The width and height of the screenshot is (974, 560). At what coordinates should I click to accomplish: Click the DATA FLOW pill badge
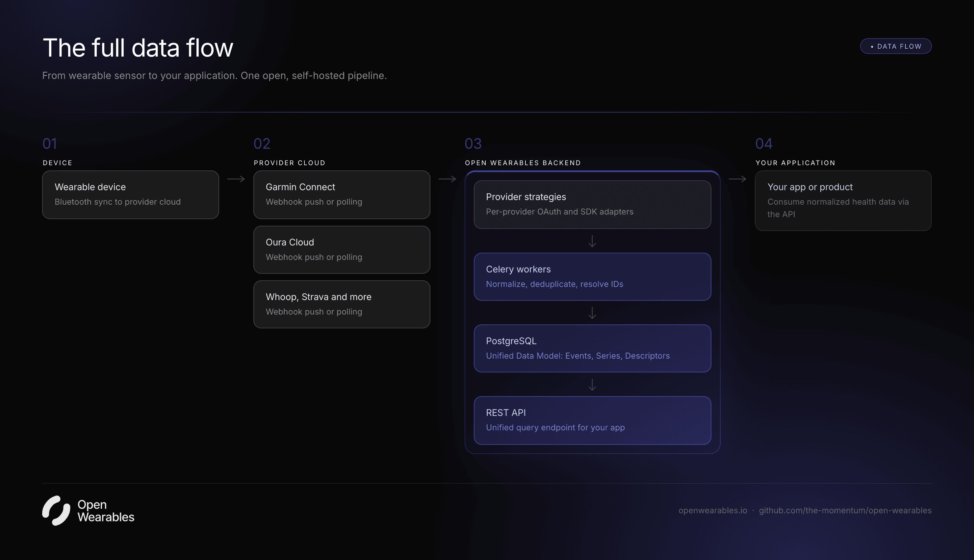(896, 46)
